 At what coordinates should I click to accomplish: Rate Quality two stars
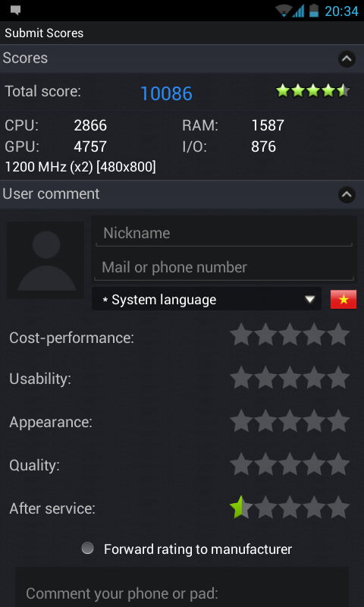coord(265,464)
